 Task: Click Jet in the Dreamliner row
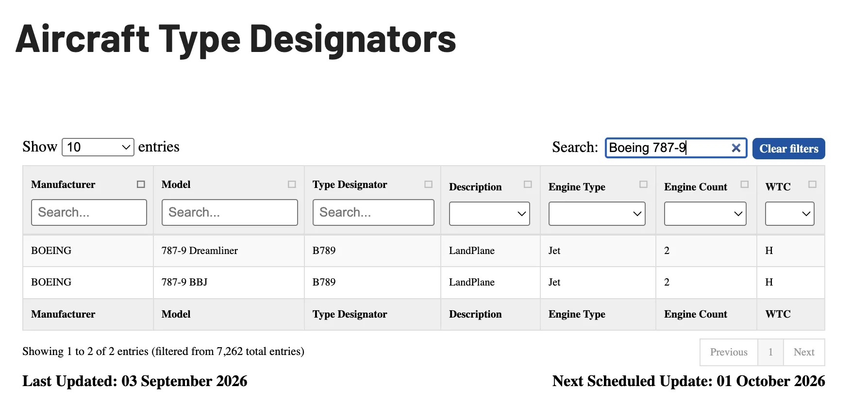click(x=554, y=251)
